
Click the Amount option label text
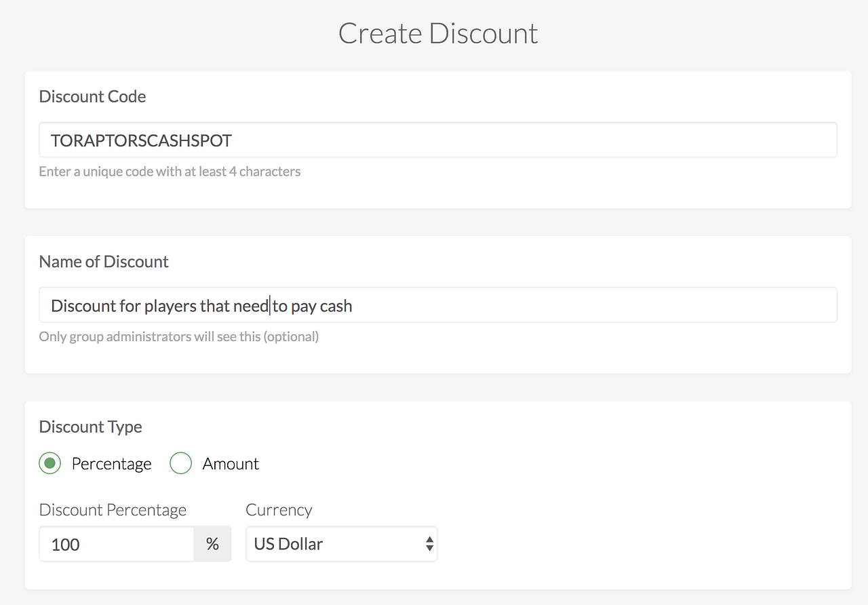pyautogui.click(x=231, y=464)
